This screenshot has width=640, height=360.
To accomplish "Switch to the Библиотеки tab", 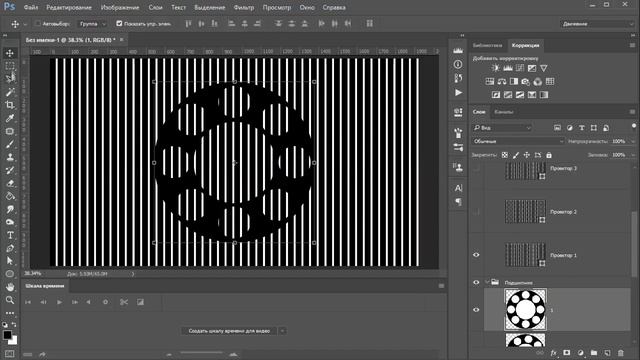I will coord(487,45).
